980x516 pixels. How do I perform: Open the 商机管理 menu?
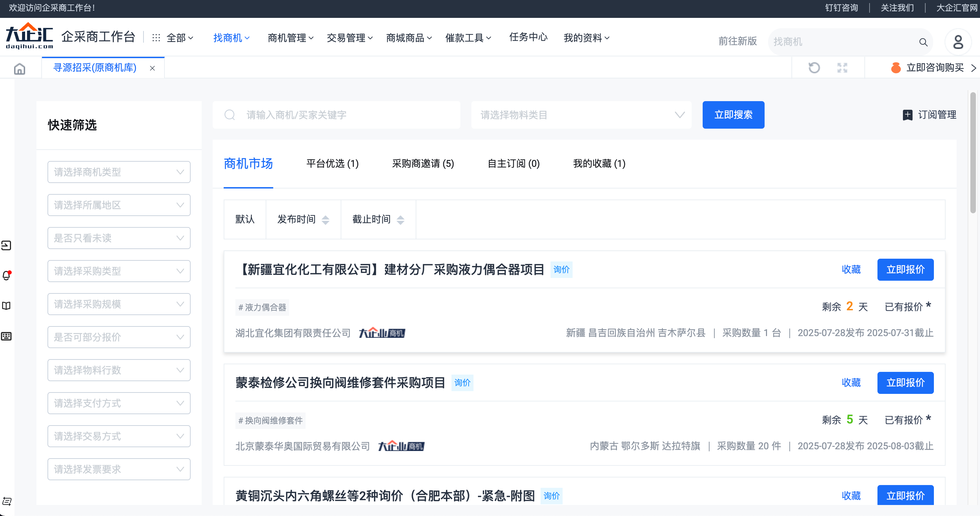(290, 37)
